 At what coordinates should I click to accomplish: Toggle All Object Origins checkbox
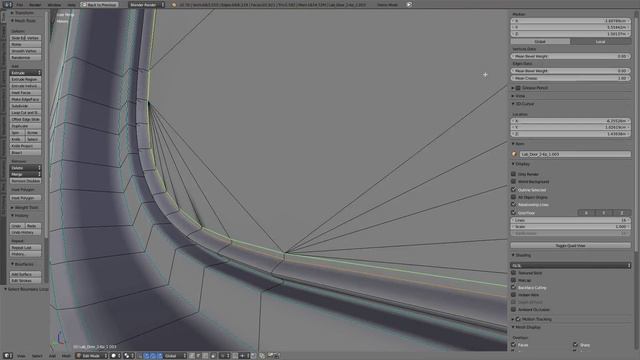(513, 197)
